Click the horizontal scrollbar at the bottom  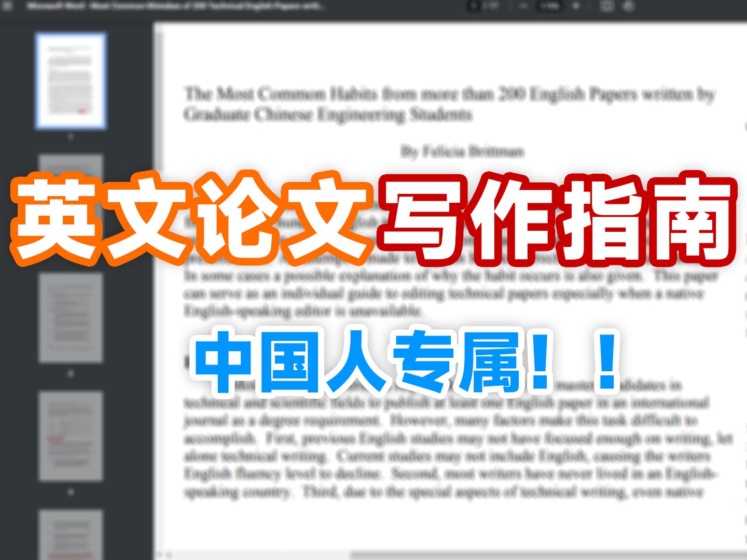tap(547, 555)
